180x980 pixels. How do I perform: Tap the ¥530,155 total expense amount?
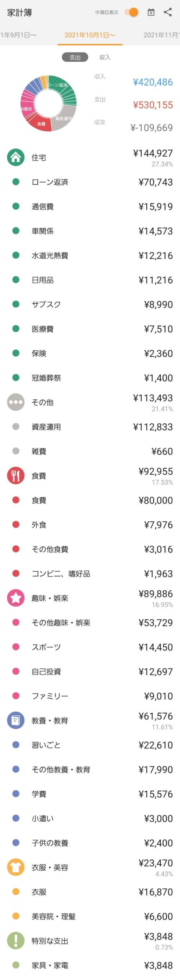[153, 105]
